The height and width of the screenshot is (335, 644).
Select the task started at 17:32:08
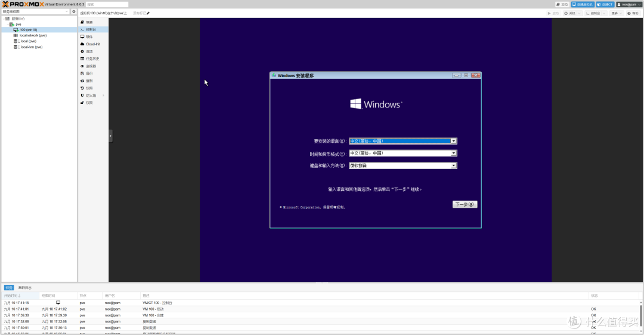pos(320,321)
